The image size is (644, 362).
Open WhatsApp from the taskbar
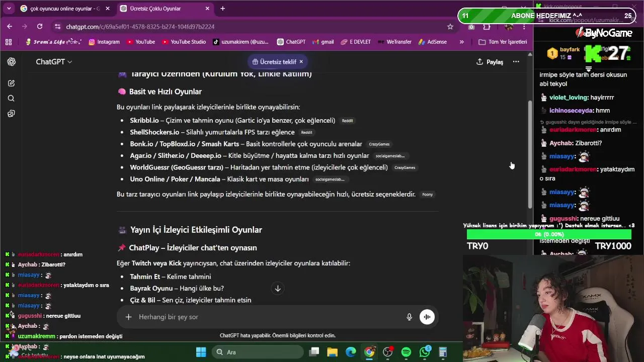[x=425, y=352]
